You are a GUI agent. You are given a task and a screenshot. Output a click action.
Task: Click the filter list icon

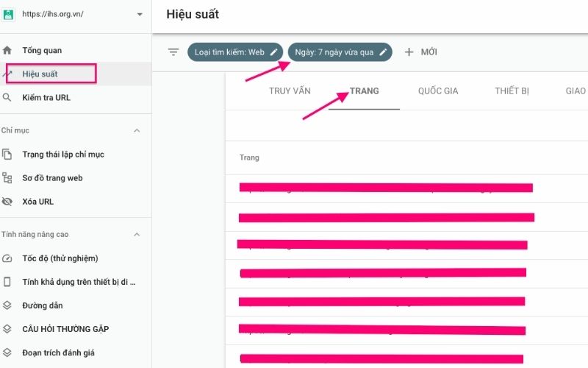pos(173,52)
